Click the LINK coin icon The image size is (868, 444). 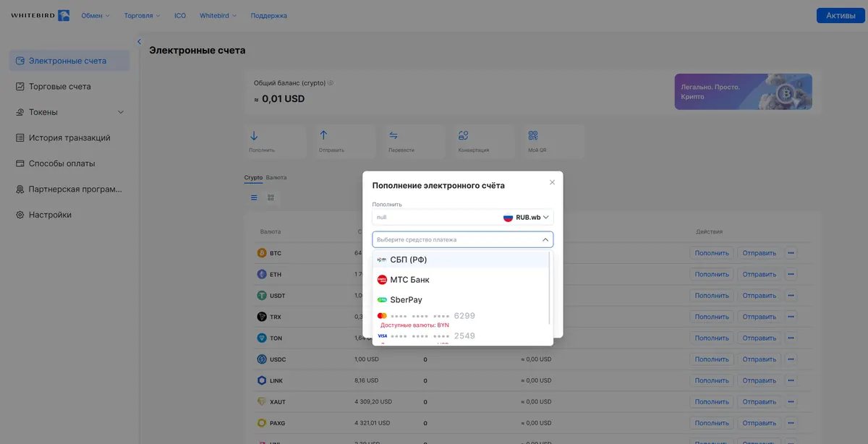click(262, 380)
